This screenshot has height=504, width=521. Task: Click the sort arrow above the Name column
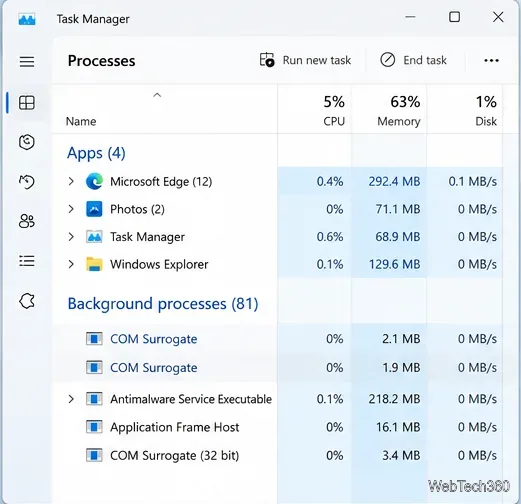tap(157, 95)
